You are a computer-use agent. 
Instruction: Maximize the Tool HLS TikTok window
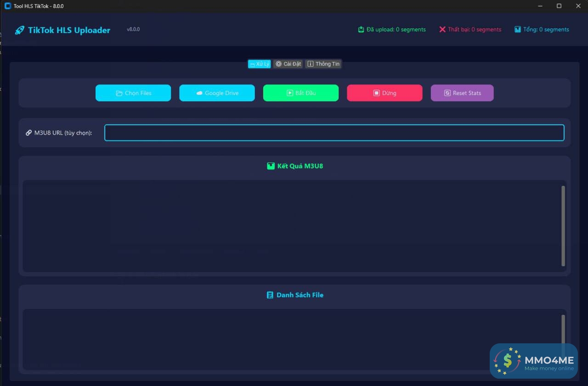click(x=559, y=6)
